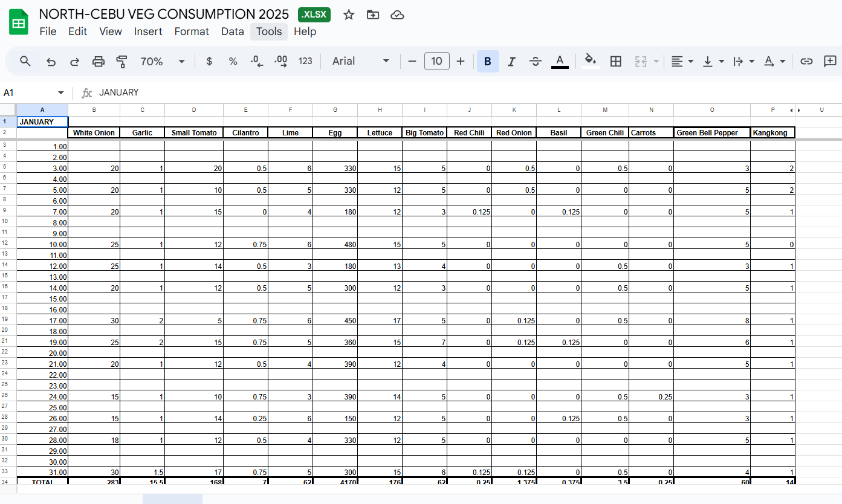Format as currency with dollar icon
This screenshot has width=842, height=504.
tap(209, 61)
